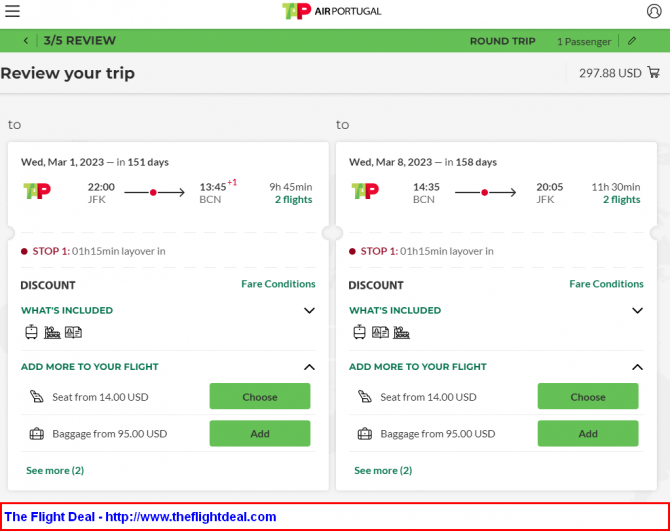Screen dimensions: 670x531
Task: Click the WHAT'S INCLUDED heading on the Mar 8 card
Action: click(395, 311)
